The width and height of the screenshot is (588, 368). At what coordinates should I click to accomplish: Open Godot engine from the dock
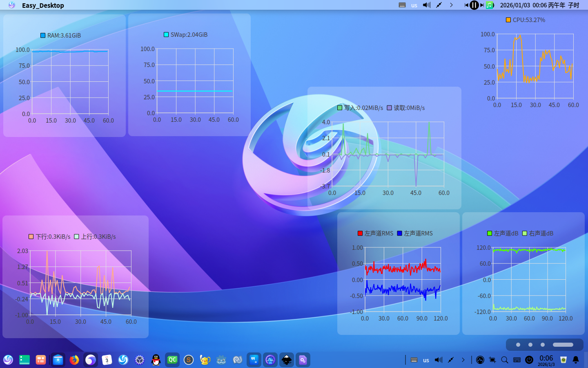[221, 360]
